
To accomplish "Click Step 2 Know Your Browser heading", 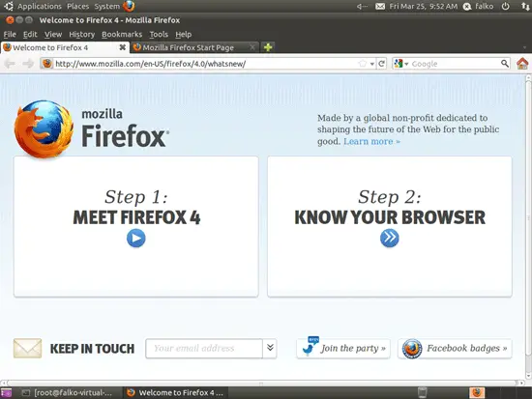I will click(x=390, y=208).
